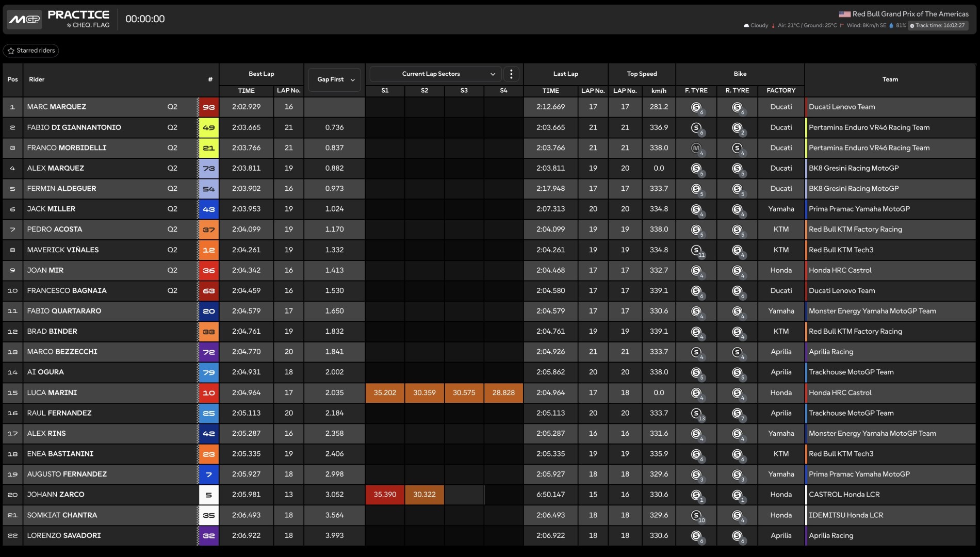This screenshot has height=557, width=980.
Task: Select rider FRANCESCO BAGNAIA
Action: pyautogui.click(x=67, y=290)
